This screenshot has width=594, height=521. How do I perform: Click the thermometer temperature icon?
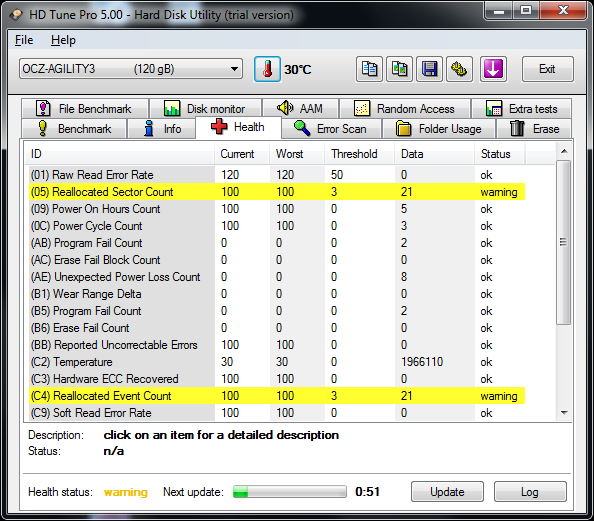pos(267,69)
